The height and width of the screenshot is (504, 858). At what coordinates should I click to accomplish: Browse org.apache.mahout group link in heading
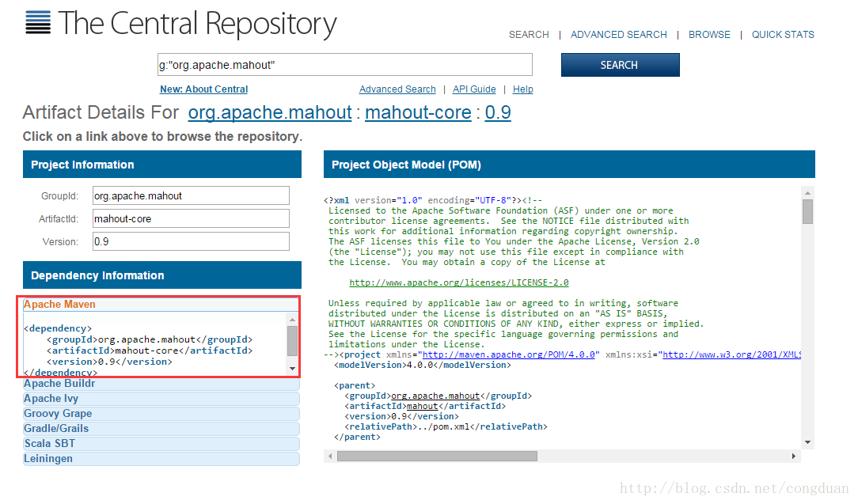pyautogui.click(x=270, y=112)
